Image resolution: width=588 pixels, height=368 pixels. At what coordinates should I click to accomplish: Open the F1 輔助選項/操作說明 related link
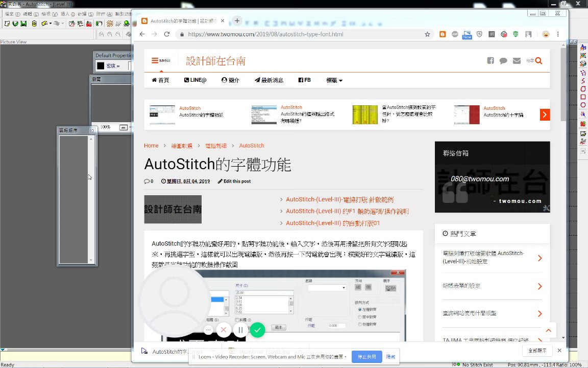(347, 211)
